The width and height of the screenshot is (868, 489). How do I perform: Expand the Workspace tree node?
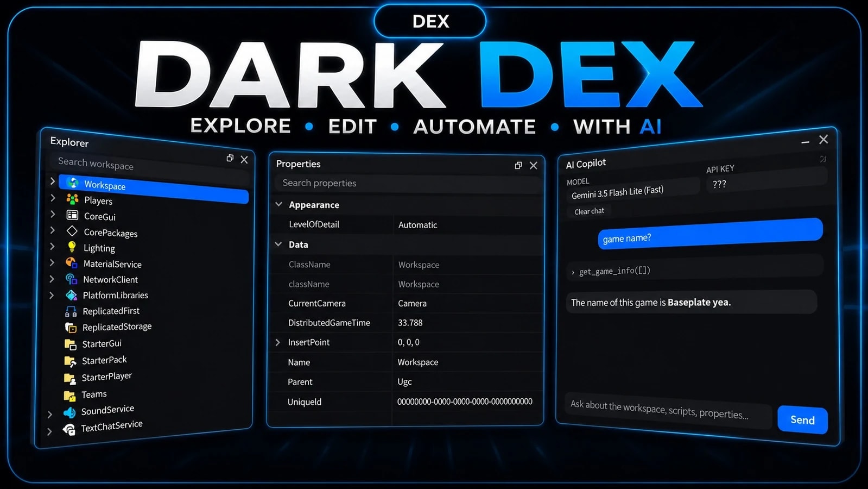tap(53, 181)
